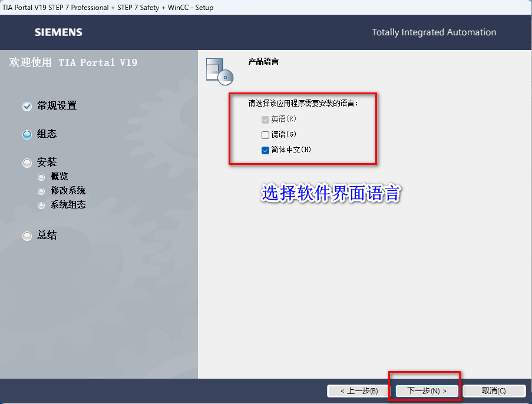532x404 pixels.
Task: Cancel setup with the 取消(C) button
Action: tap(494, 391)
